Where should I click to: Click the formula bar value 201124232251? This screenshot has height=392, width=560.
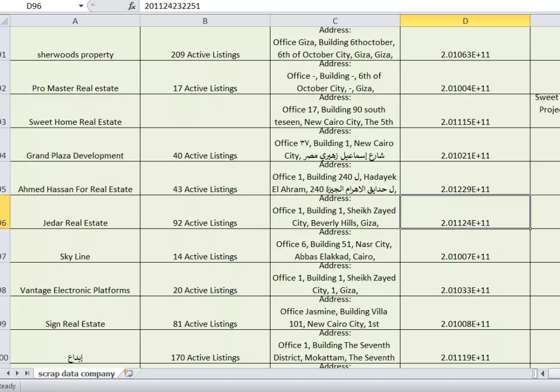point(172,6)
